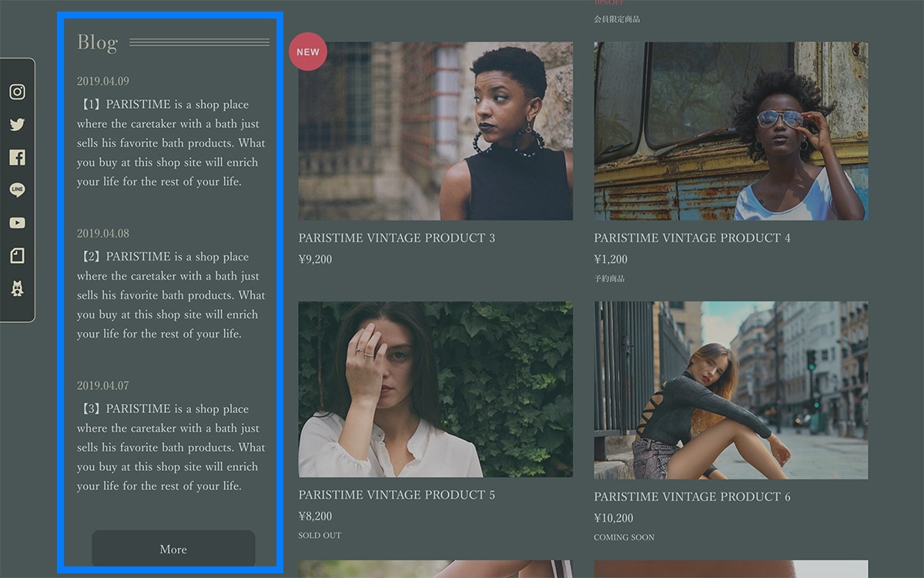Open the blog post dated 2019.04.08
924x578 pixels.
click(x=103, y=234)
